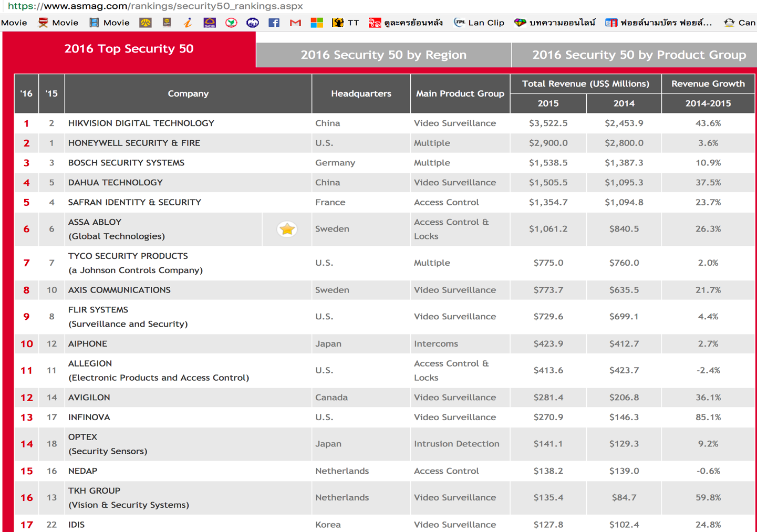Click AXIS COMMUNICATIONS company name
This screenshot has height=532, width=757.
click(x=119, y=290)
